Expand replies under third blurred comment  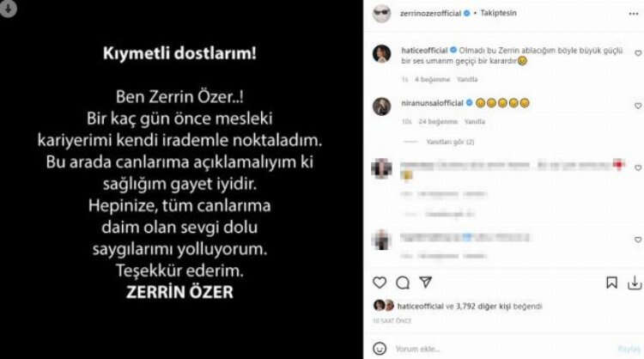point(450,214)
